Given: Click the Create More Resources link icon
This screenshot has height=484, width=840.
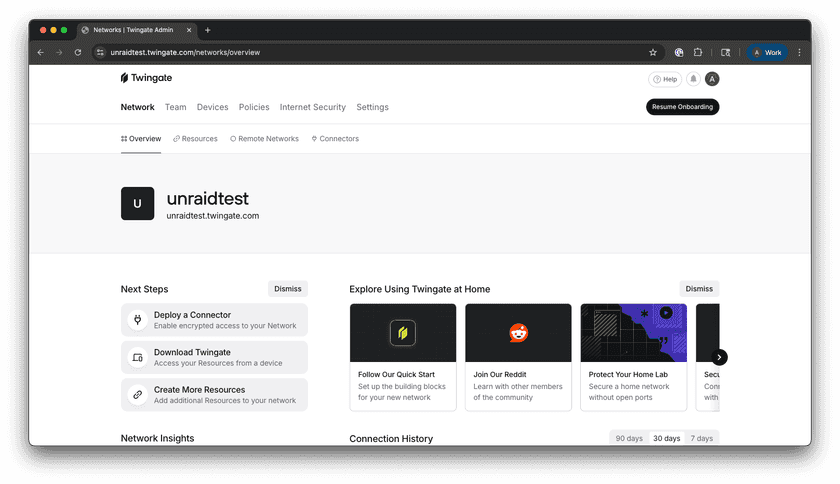Looking at the screenshot, I should click(x=137, y=395).
